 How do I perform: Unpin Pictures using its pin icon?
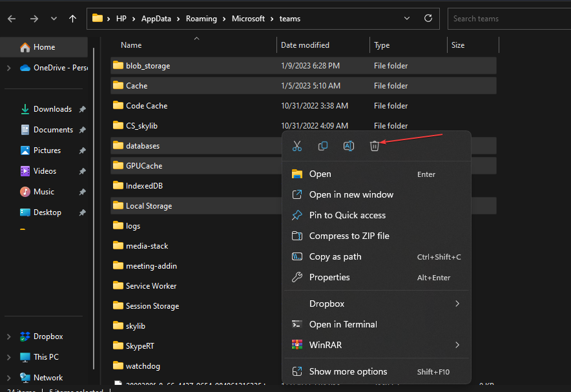click(x=83, y=150)
